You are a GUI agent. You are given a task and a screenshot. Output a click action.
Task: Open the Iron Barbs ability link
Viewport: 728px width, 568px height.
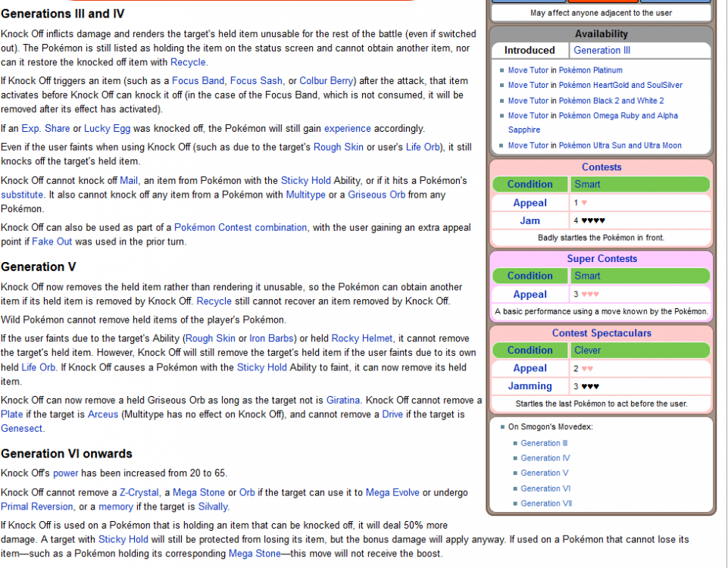coord(271,339)
